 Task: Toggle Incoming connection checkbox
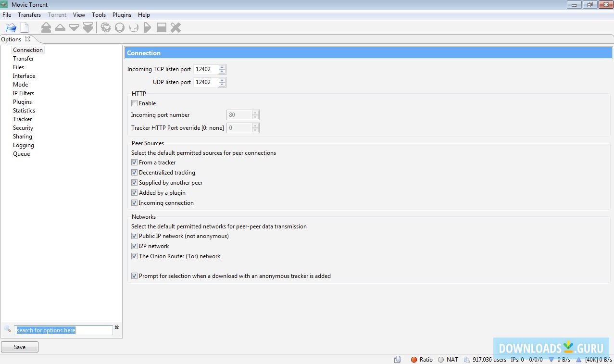coord(135,202)
